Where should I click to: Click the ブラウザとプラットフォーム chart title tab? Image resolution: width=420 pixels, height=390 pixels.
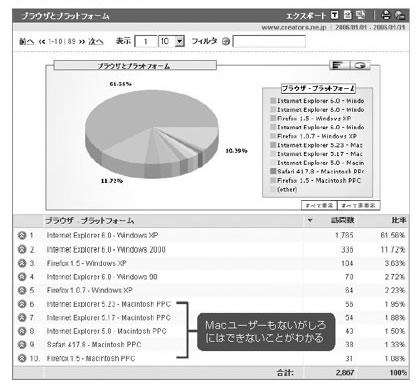[135, 65]
